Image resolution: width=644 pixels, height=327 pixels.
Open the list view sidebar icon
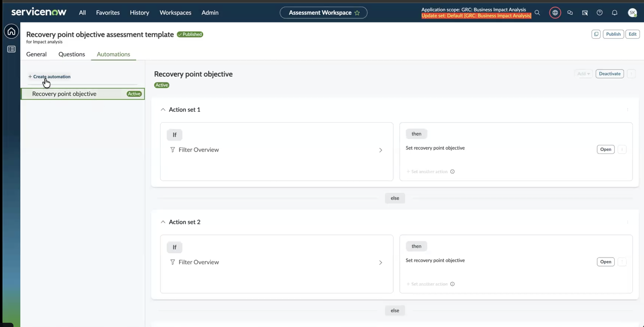coord(11,49)
